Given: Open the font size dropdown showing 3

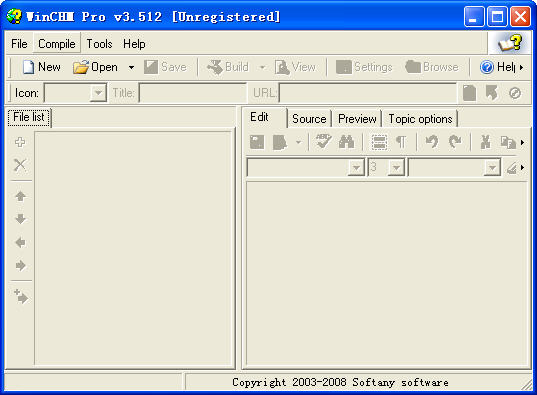Looking at the screenshot, I should [396, 168].
